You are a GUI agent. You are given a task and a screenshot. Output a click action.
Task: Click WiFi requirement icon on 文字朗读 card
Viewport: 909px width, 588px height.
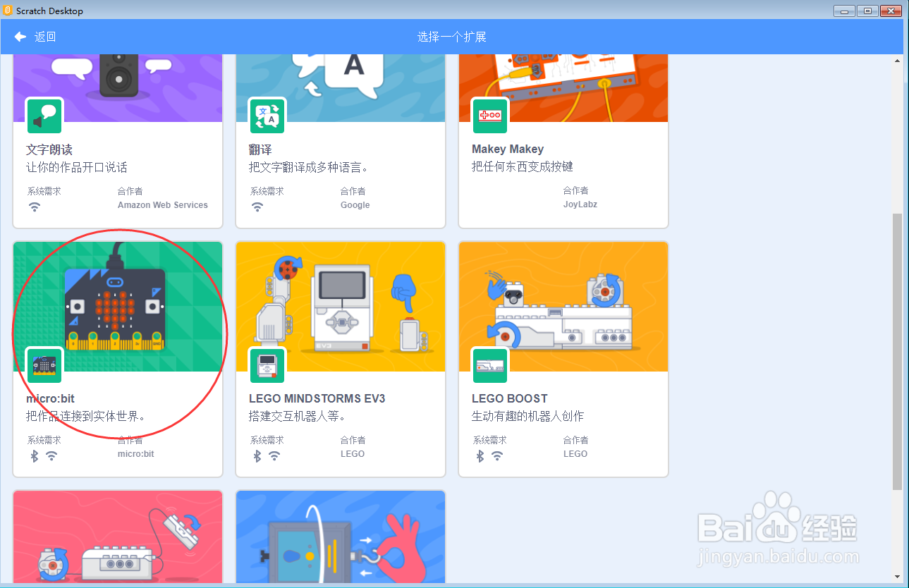click(x=35, y=207)
